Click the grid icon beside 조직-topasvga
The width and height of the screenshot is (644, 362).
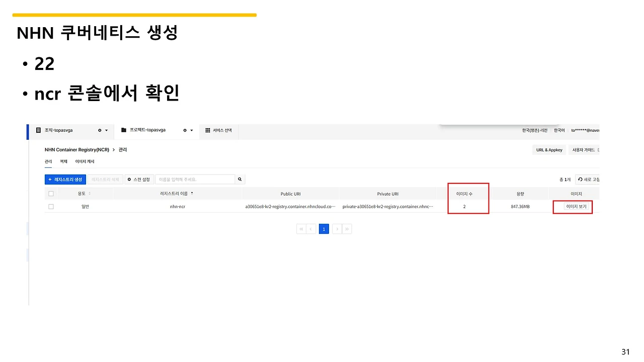[x=38, y=130]
